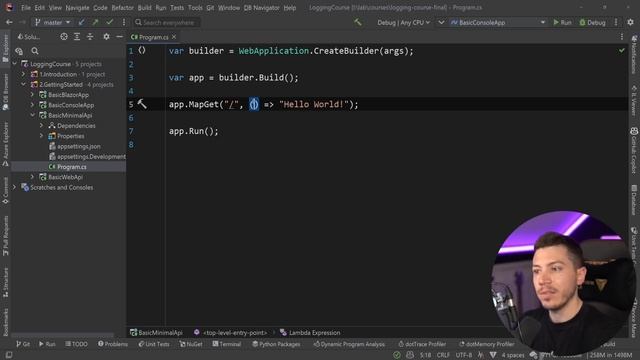Viewport: 640px width, 360px height.
Task: Open the Structure side tool window
Action: (5, 282)
